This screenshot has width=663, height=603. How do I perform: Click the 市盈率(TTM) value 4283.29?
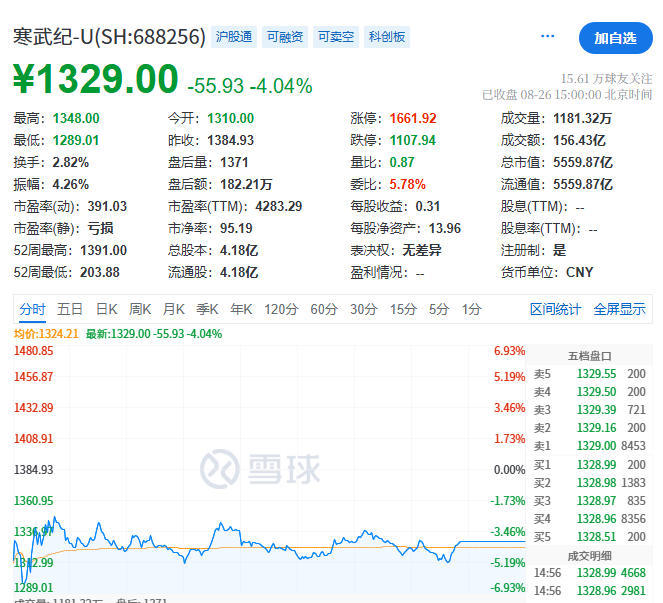coord(279,206)
